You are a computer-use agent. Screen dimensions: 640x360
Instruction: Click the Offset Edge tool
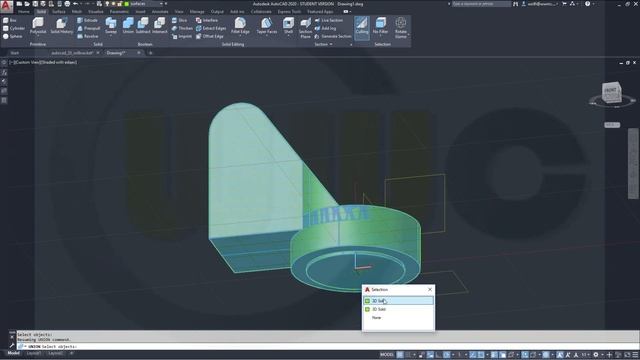(209, 36)
